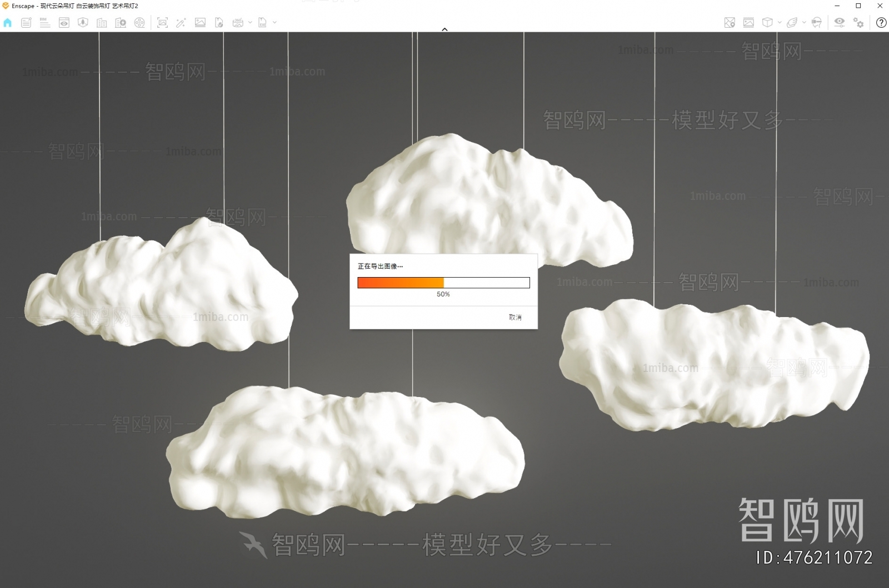Collapse the toolbar using the top chevron
The height and width of the screenshot is (588, 889).
(444, 29)
